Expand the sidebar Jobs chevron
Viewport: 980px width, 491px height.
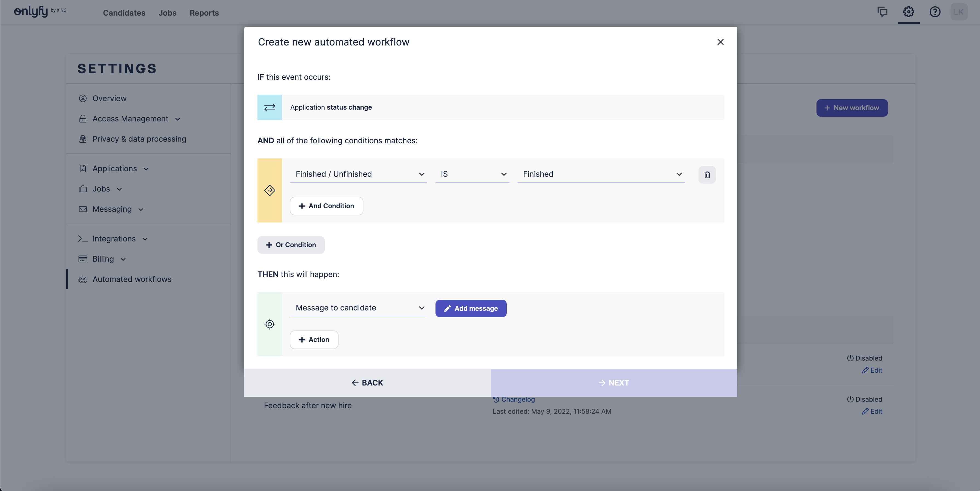(x=119, y=189)
